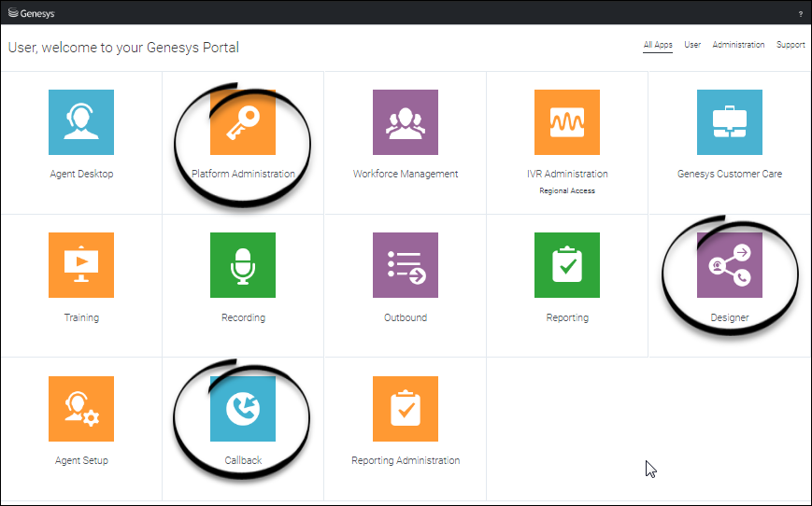
Task: Open the Reporting clipboard icon
Action: (567, 265)
